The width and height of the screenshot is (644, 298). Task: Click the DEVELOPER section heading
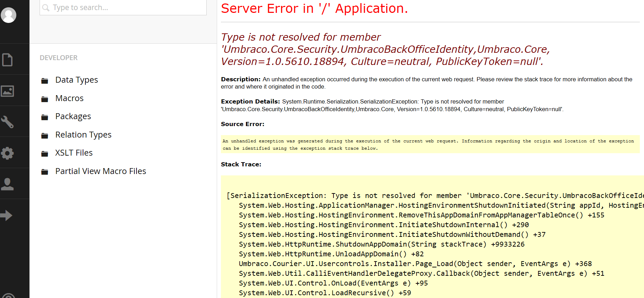(59, 58)
